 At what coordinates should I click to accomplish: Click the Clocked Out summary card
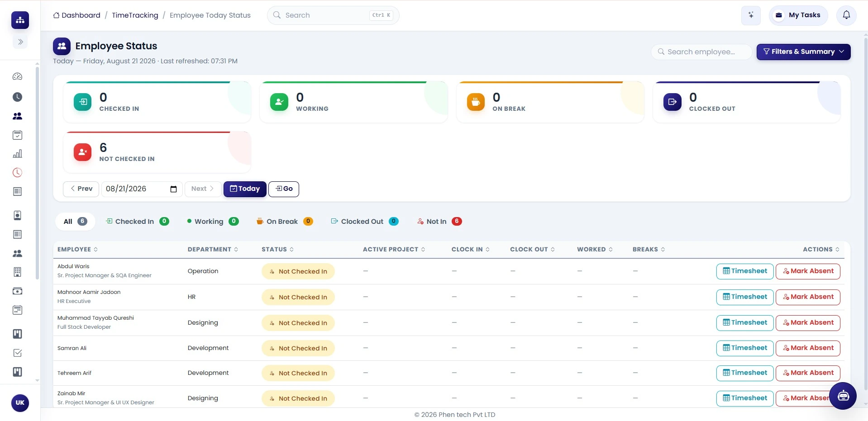coord(747,102)
